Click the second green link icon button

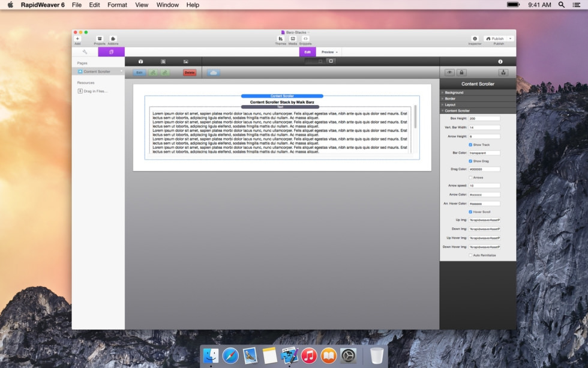[x=165, y=73]
